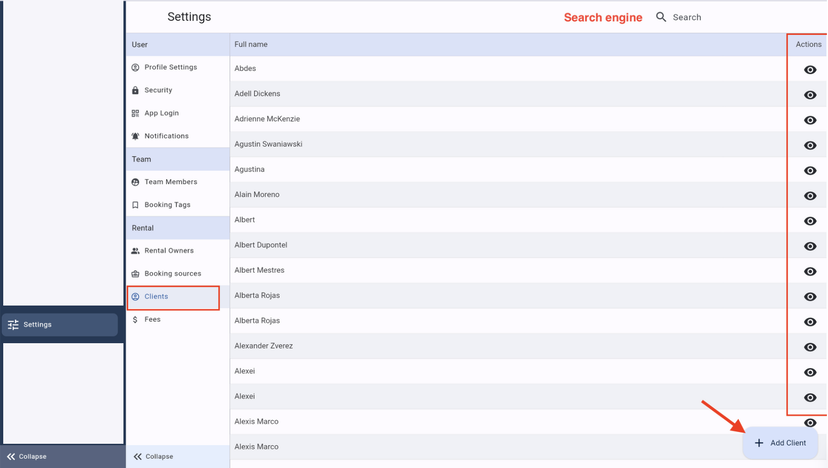Collapse the settings submenu panel
Image resolution: width=828 pixels, height=468 pixels.
coord(153,456)
